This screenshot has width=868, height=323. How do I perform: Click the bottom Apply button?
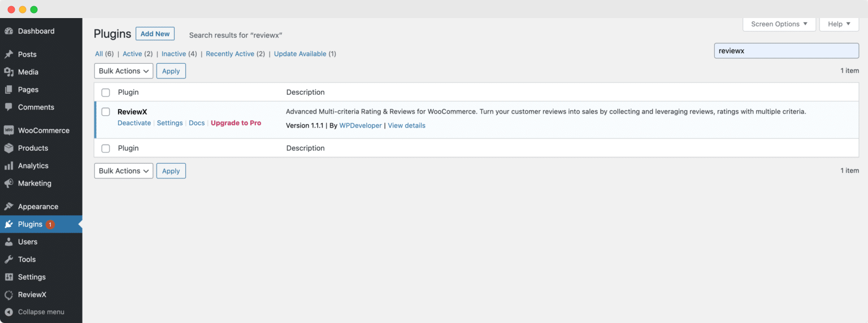click(171, 171)
